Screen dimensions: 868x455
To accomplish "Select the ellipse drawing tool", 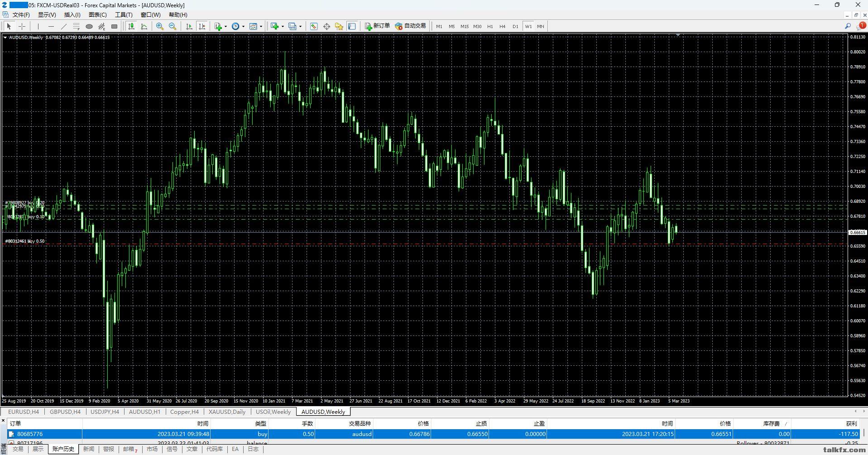I will 89,26.
